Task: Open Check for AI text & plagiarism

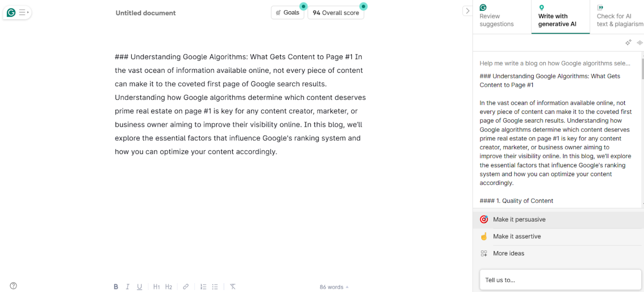Action: [619, 16]
